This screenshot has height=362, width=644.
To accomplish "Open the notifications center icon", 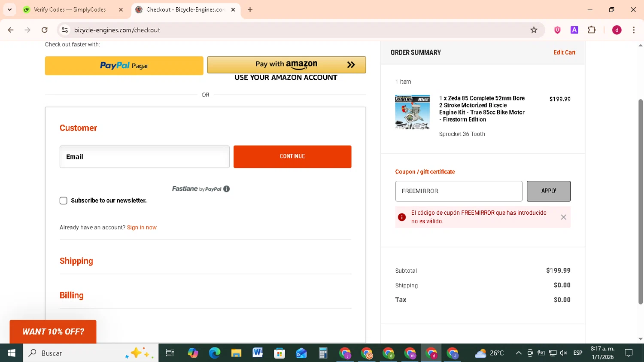I will point(629,353).
